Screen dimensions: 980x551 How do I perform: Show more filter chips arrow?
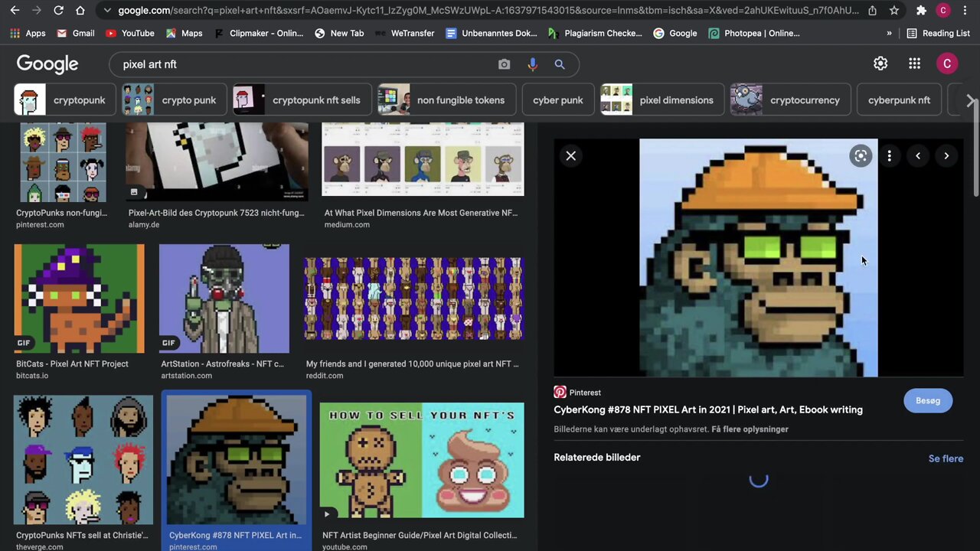970,101
